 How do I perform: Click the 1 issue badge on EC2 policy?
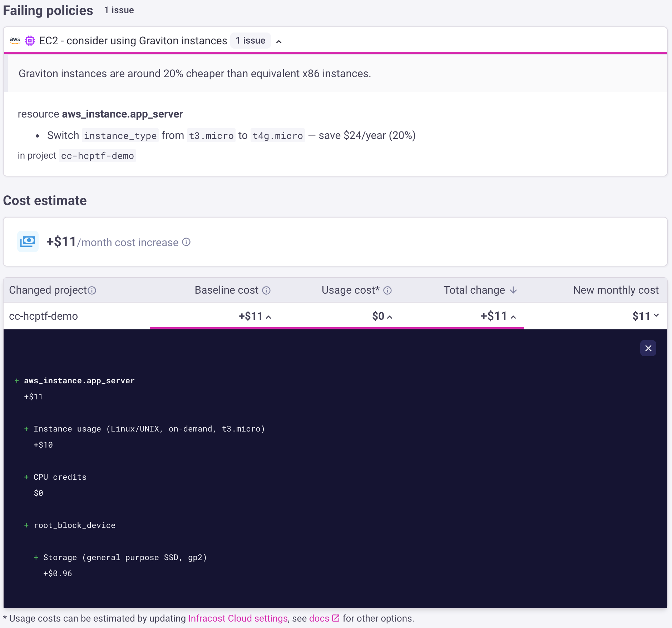point(250,41)
